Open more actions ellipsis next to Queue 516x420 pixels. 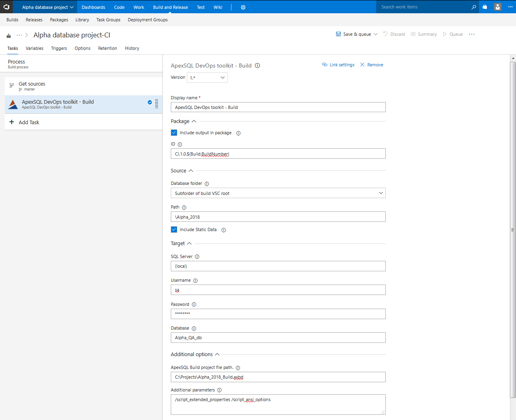(x=472, y=34)
